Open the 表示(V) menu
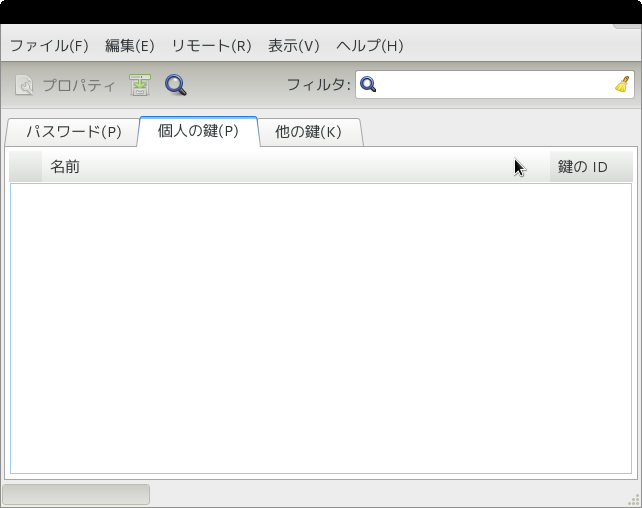The height and width of the screenshot is (508, 642). tap(294, 45)
